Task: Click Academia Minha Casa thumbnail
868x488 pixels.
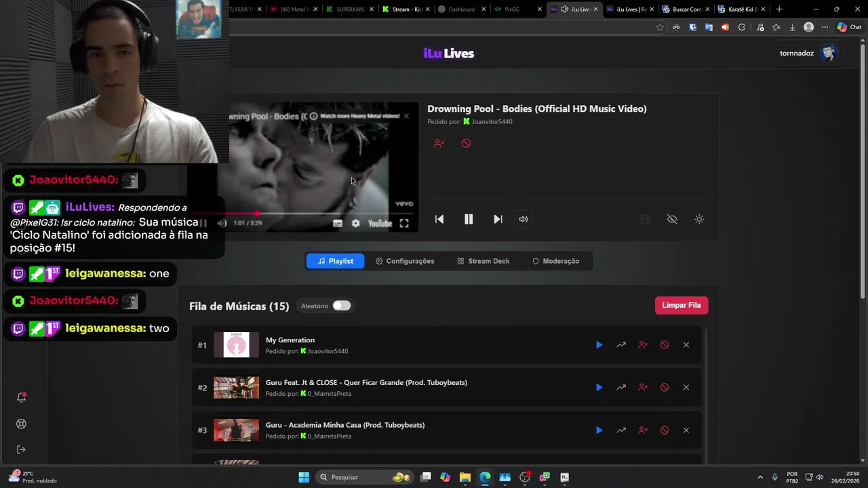Action: pos(236,430)
